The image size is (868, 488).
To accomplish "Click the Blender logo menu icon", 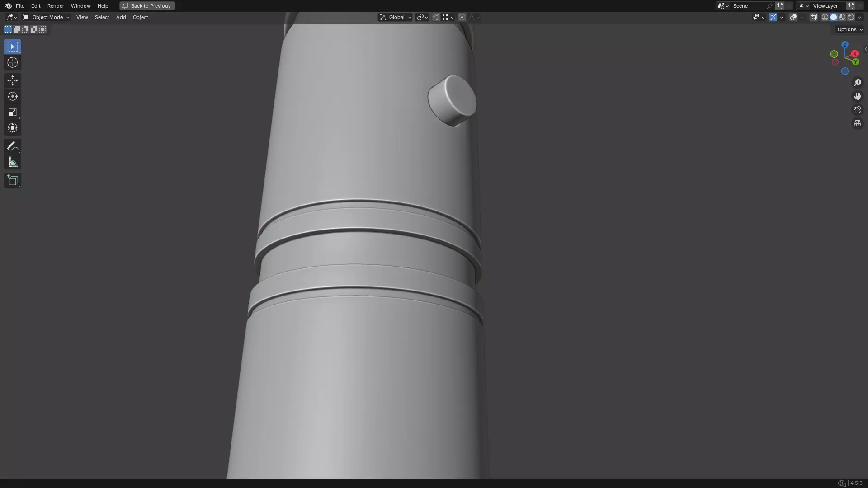I will (x=8, y=6).
